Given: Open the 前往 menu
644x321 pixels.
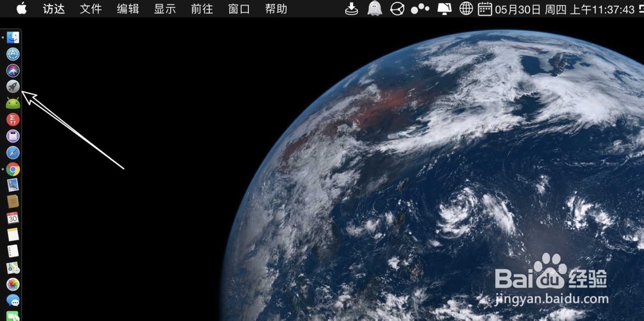Looking at the screenshot, I should point(202,9).
